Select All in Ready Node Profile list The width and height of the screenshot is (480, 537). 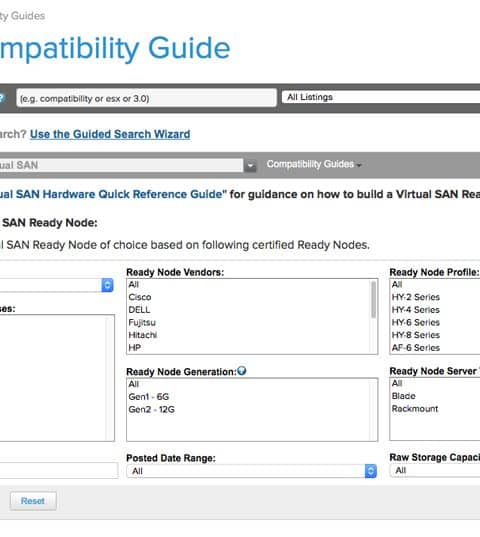[435, 285]
